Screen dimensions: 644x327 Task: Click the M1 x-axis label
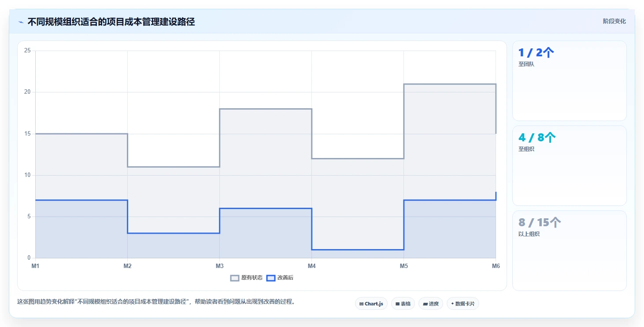coord(35,266)
